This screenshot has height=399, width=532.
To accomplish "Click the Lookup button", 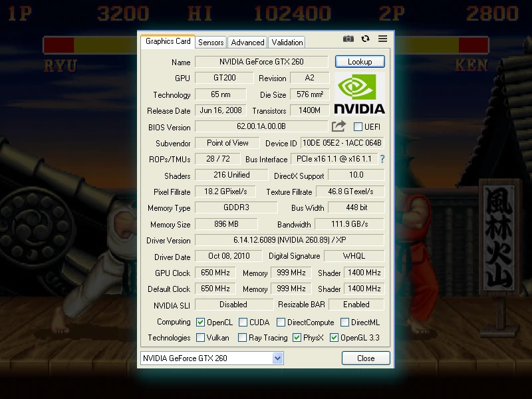I will coord(360,62).
